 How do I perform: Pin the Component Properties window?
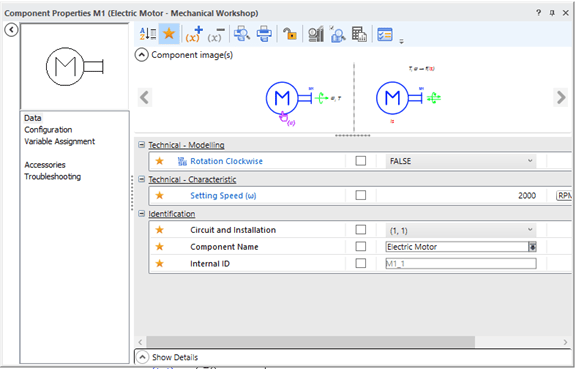(x=552, y=13)
